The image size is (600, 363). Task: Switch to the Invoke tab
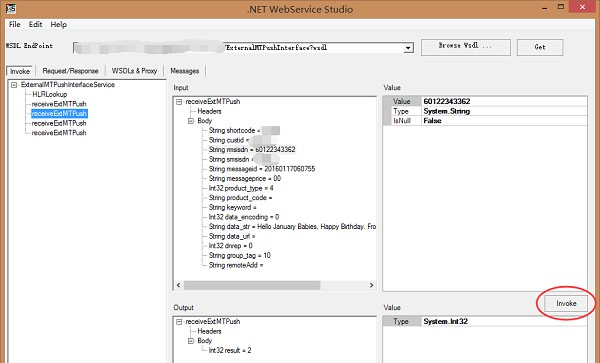click(20, 71)
